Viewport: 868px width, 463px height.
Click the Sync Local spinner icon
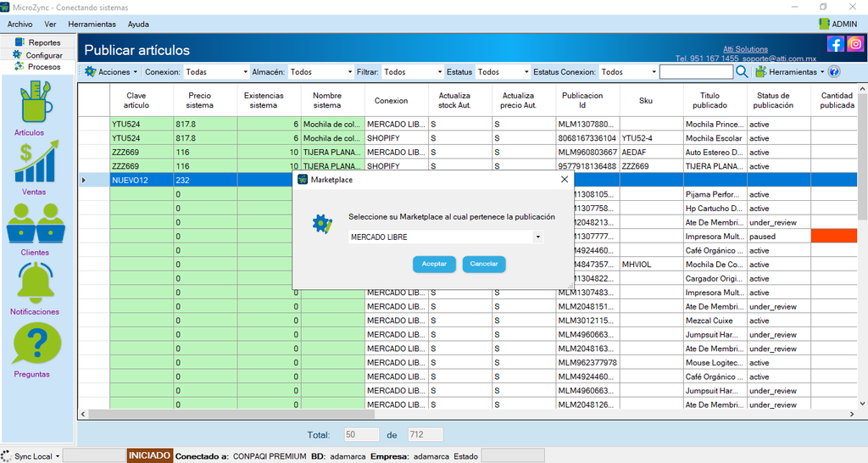coord(7,456)
